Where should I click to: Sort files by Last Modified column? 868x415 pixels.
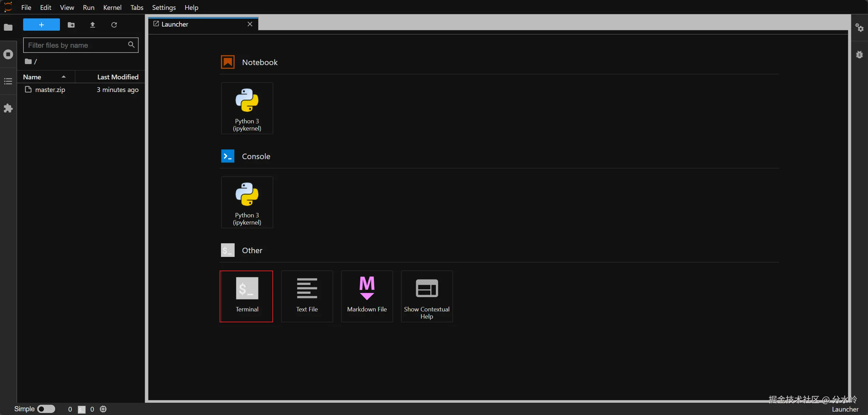pos(117,77)
